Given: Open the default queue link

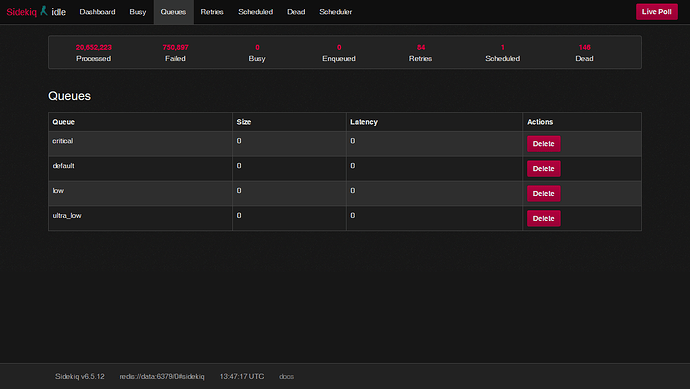Looking at the screenshot, I should click(x=63, y=166).
